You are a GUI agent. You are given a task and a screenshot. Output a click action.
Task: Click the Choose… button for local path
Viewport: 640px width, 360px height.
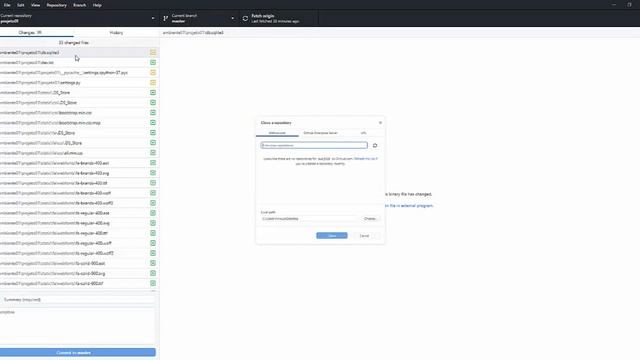pos(370,219)
